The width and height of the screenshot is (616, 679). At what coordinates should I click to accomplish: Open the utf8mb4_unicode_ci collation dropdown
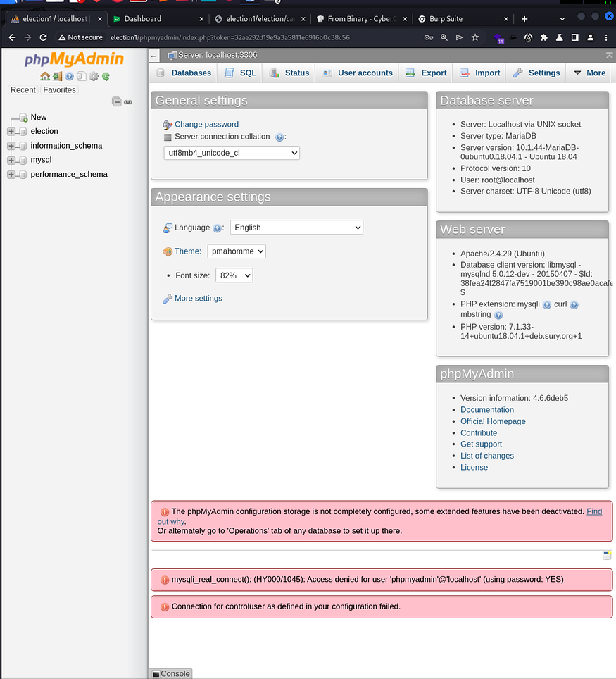tap(232, 153)
